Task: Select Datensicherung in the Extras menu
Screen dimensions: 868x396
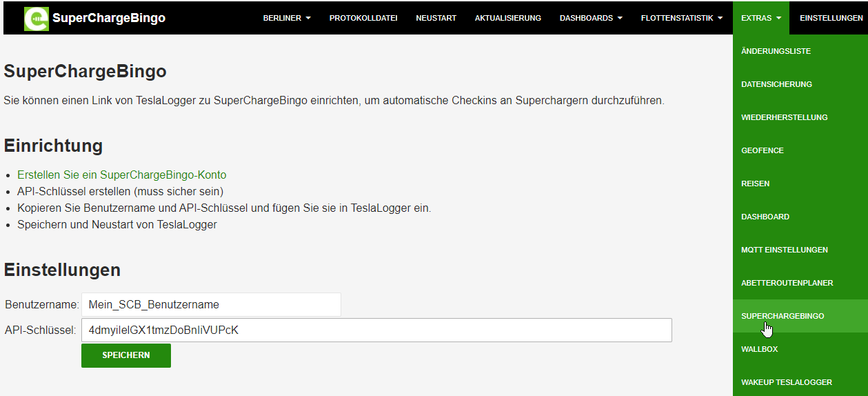Action: [776, 84]
